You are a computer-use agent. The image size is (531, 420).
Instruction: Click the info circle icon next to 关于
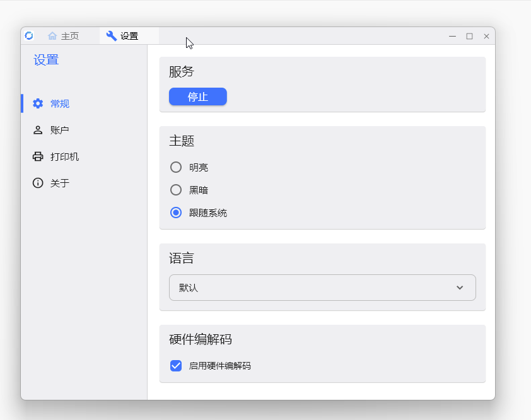[38, 183]
